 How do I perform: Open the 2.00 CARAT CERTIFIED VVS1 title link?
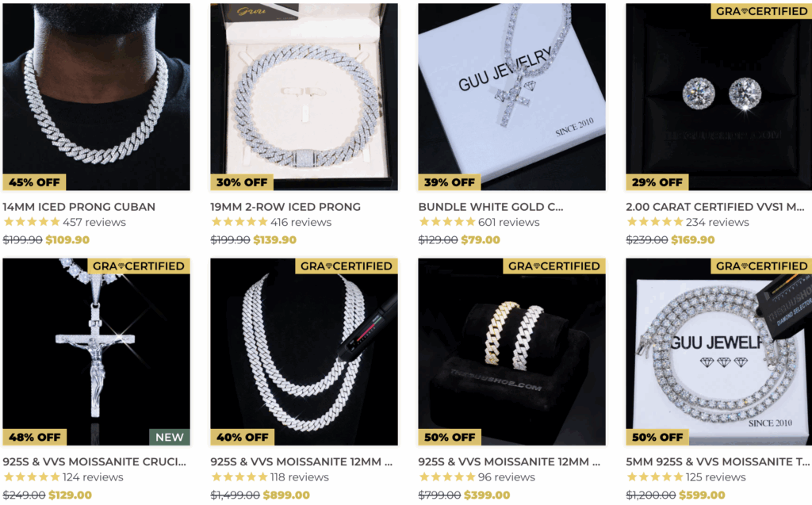pyautogui.click(x=715, y=207)
